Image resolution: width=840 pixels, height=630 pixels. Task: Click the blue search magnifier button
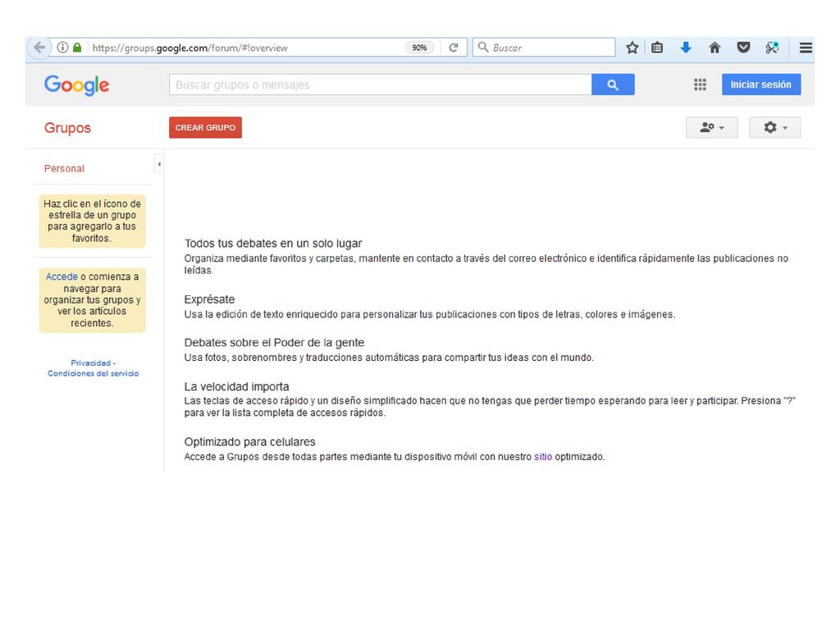coord(613,84)
